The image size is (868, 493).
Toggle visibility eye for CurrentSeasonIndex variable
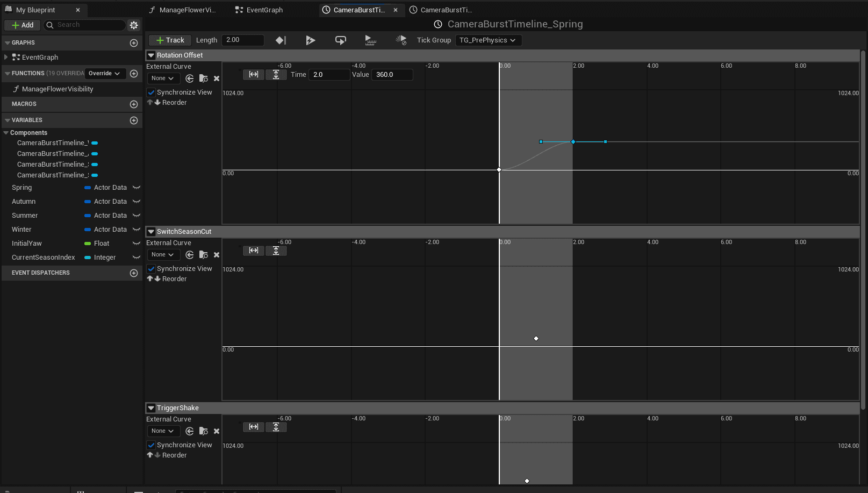137,258
